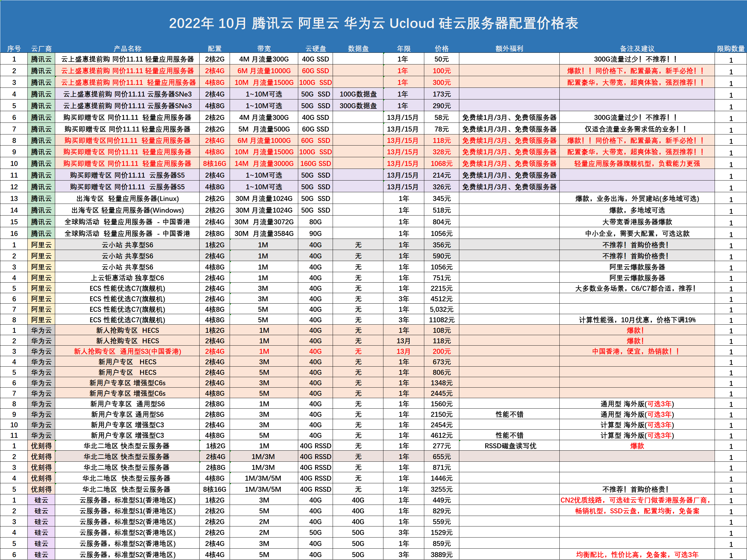The height and width of the screenshot is (560, 747).
Task: Click the note '中国香港，便宜，热销款！！'
Action: coord(637,351)
